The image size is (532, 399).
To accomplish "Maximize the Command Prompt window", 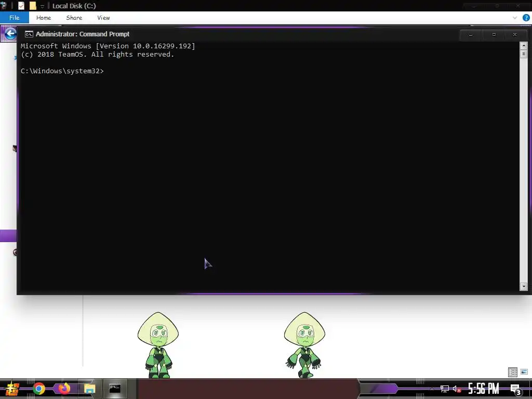I will click(494, 35).
